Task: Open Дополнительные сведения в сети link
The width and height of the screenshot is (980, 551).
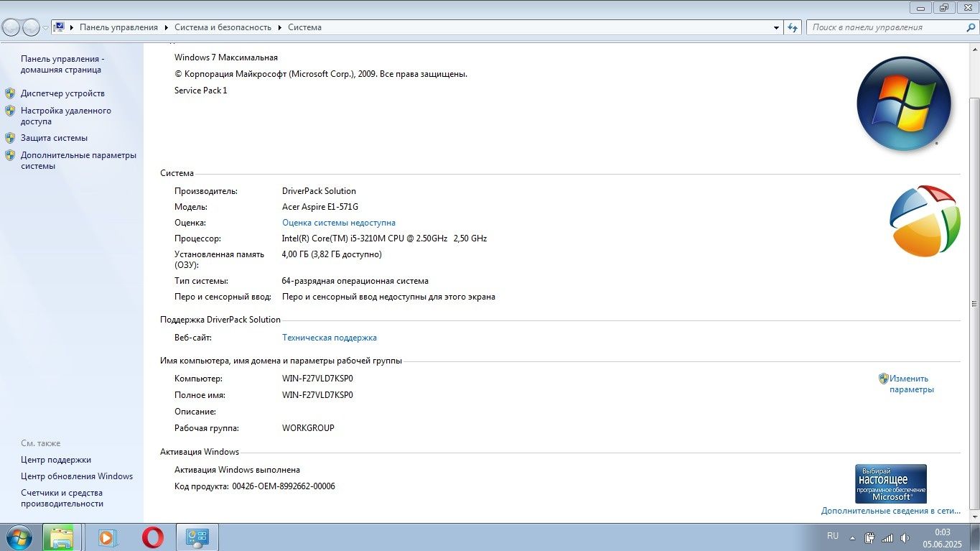Action: (x=891, y=511)
